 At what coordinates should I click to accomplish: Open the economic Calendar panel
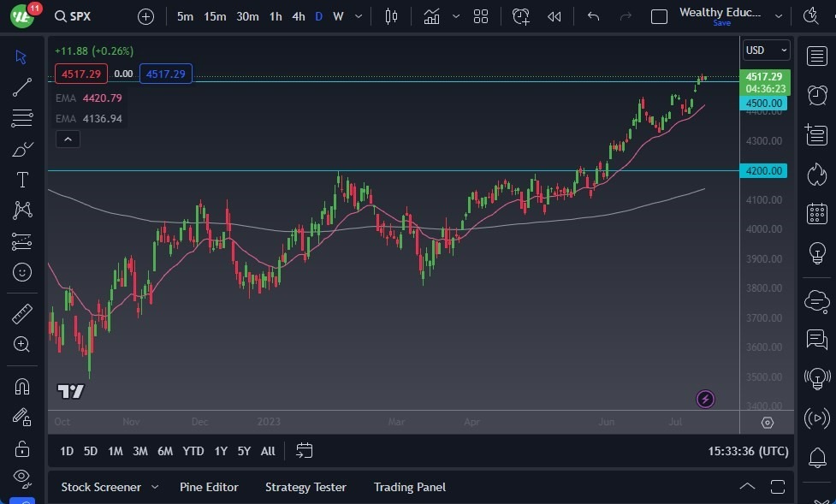(817, 213)
